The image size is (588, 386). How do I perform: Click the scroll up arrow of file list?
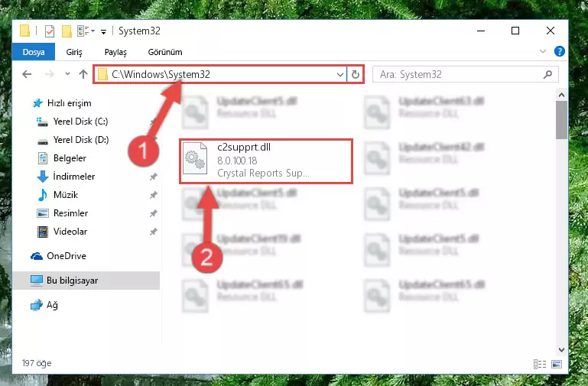pos(561,96)
